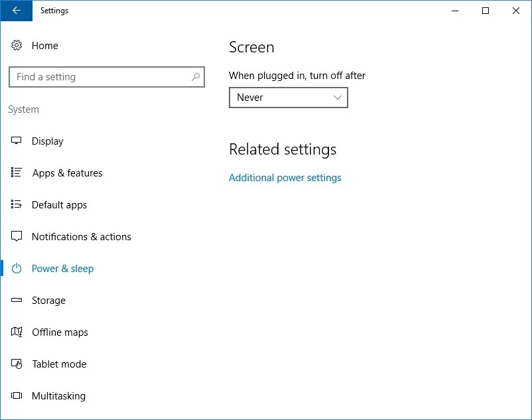Image resolution: width=532 pixels, height=420 pixels.
Task: Click the Default apps icon
Action: click(17, 204)
